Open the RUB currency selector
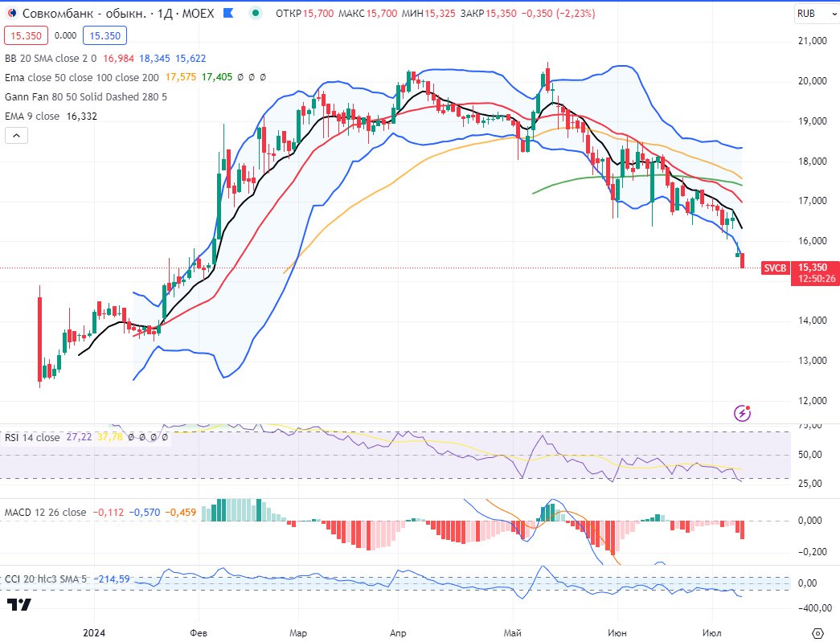Image resolution: width=840 pixels, height=642 pixels. coord(817,14)
